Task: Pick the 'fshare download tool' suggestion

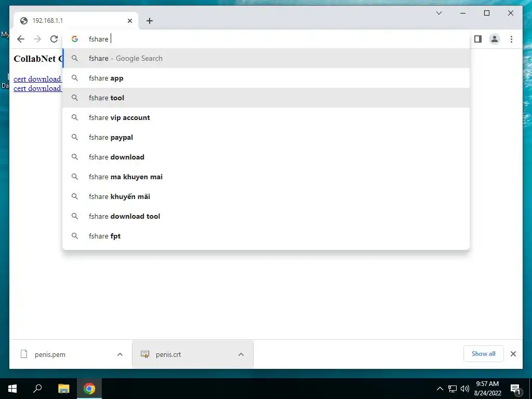Action: click(x=266, y=216)
